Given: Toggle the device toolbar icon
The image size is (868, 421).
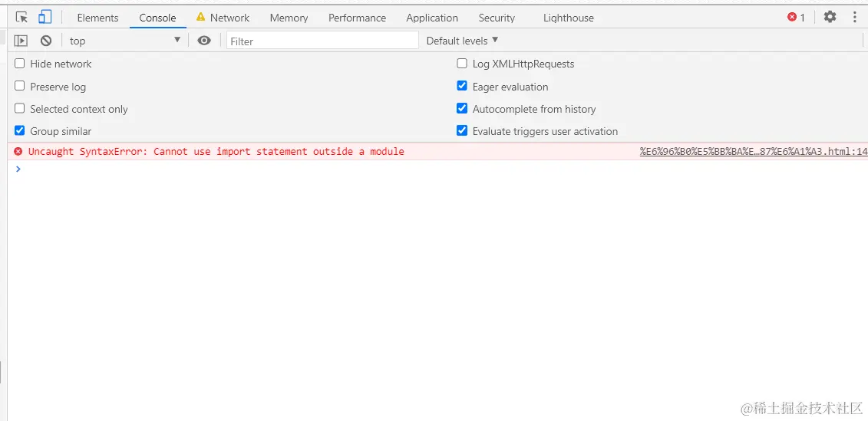Looking at the screenshot, I should 45,17.
